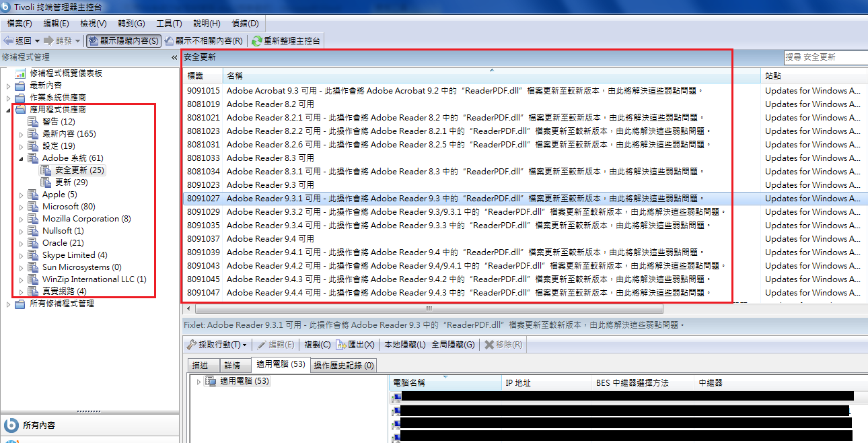Expand the 設定 (19) tree node
Image resolution: width=868 pixels, height=443 pixels.
point(22,146)
